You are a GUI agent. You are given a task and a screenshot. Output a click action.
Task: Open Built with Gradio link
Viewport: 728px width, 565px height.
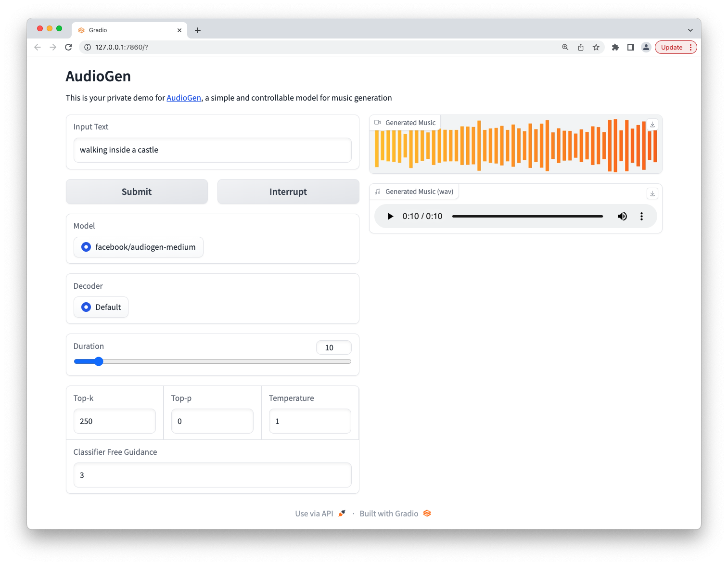click(395, 514)
